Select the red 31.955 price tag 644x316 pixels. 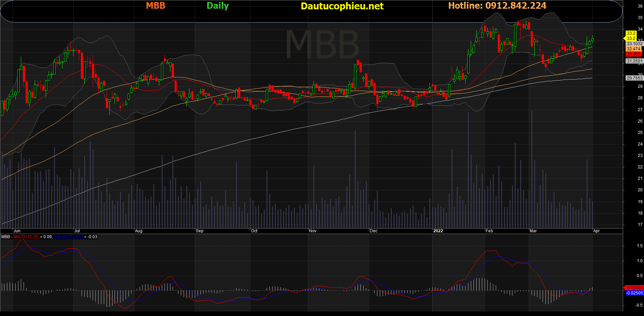coord(634,54)
